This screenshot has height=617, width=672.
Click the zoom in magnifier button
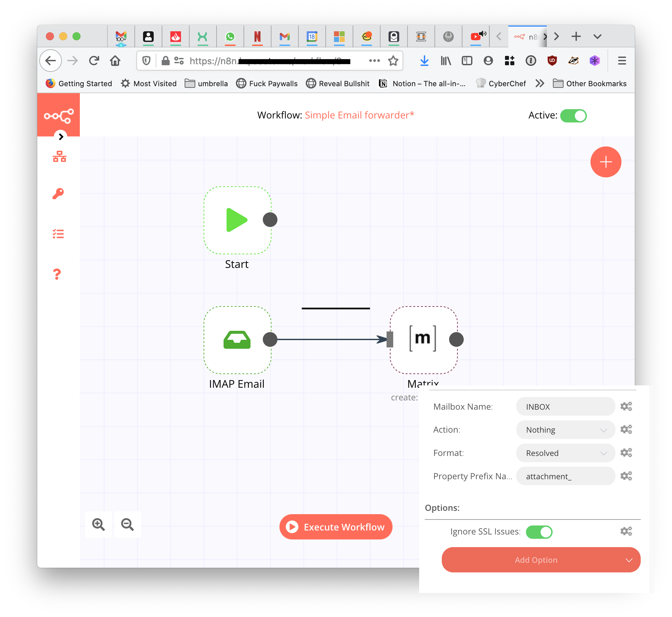click(x=98, y=524)
